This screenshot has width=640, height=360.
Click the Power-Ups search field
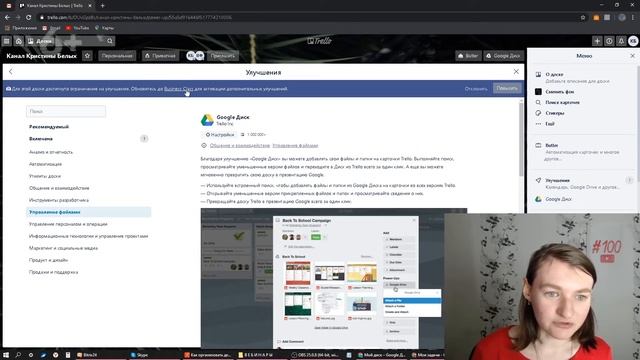coord(66,111)
